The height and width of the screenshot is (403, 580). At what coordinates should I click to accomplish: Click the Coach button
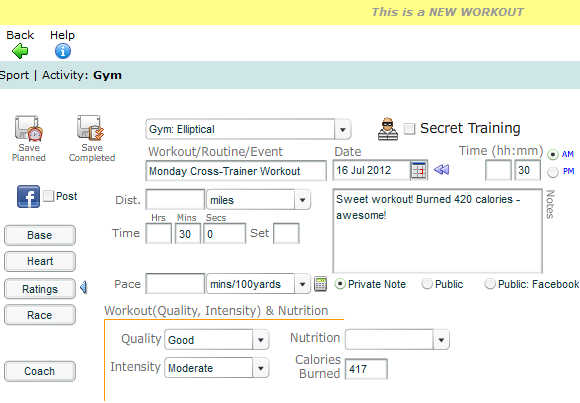pos(40,371)
